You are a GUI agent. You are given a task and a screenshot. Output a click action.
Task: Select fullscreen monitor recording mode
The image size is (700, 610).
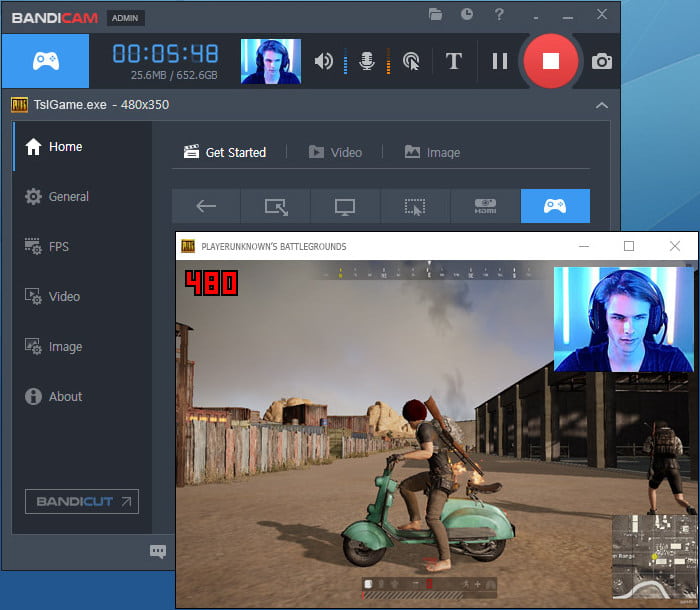(346, 206)
